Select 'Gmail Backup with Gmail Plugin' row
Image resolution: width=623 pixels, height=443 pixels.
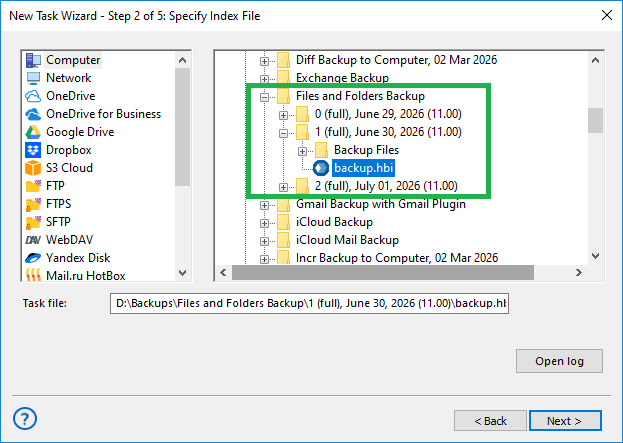point(381,204)
